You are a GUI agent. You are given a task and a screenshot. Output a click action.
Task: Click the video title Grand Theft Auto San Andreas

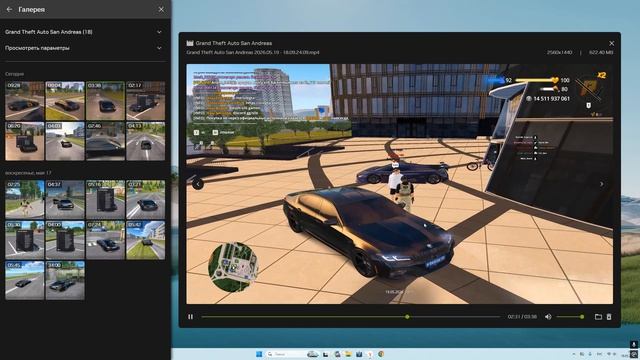click(x=233, y=43)
